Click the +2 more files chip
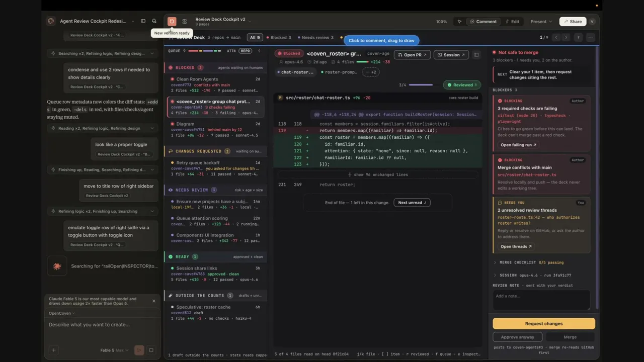This screenshot has width=644, height=362. click(371, 72)
